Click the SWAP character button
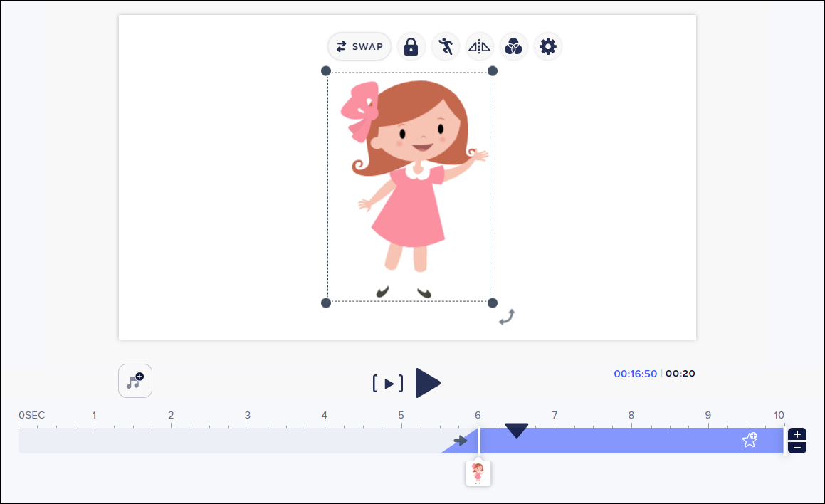This screenshot has width=825, height=504. coord(359,47)
